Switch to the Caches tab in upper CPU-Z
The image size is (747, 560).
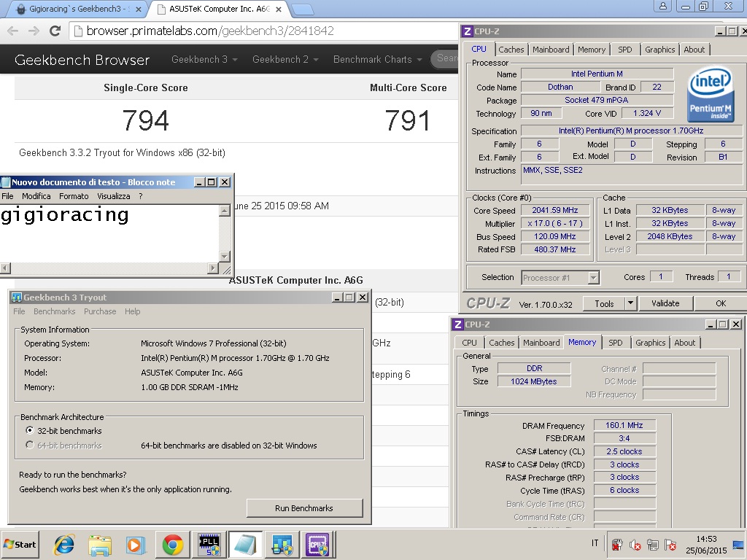point(511,50)
